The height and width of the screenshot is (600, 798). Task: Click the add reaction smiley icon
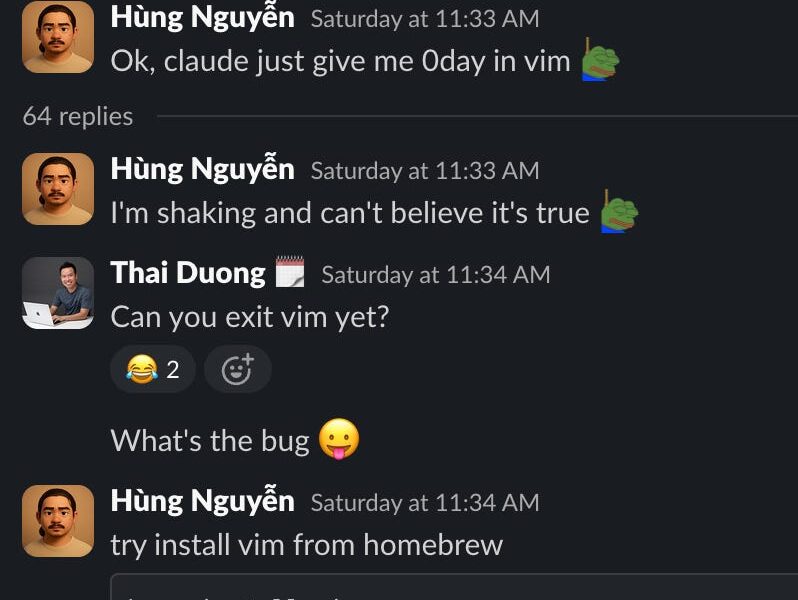[x=237, y=369]
